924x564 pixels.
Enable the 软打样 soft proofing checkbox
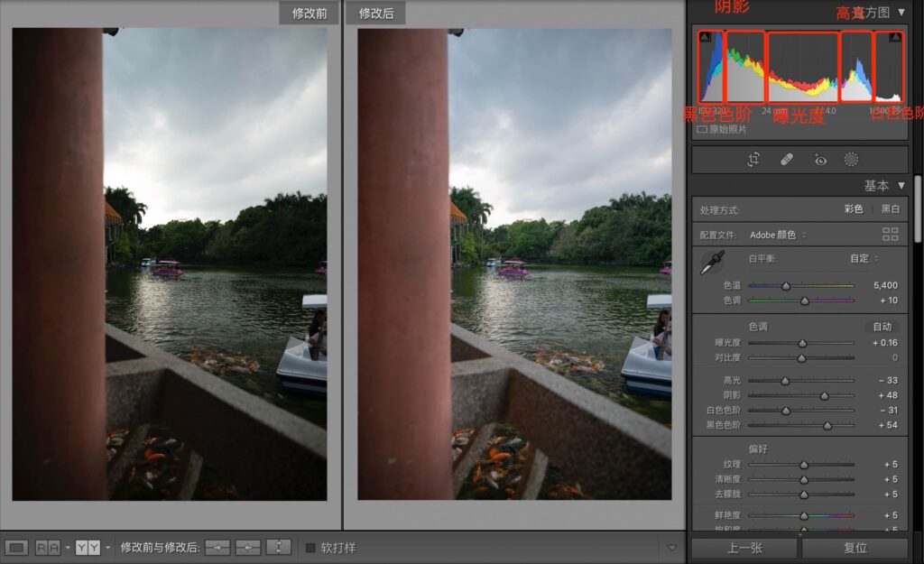coord(310,548)
